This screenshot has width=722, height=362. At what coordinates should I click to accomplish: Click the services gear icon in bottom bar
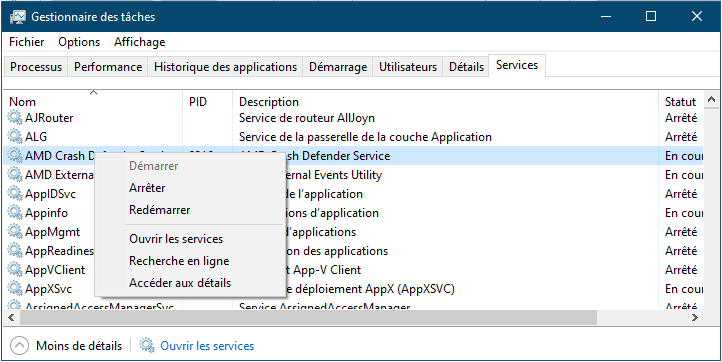click(x=146, y=345)
